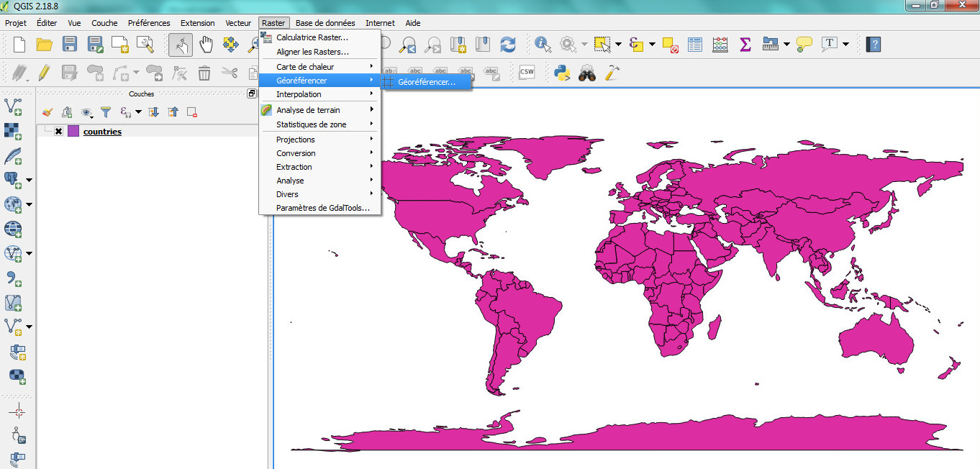Click the CSW MetaSearch icon
The width and height of the screenshot is (980, 469).
point(527,72)
